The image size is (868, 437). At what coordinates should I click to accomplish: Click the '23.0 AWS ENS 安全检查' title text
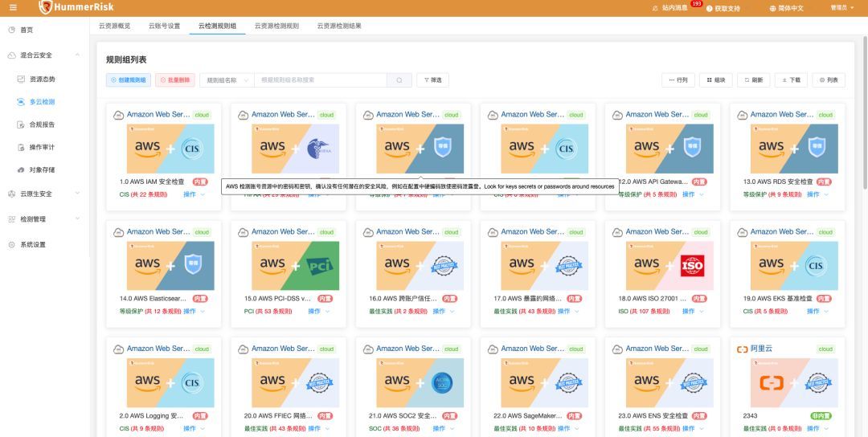653,416
